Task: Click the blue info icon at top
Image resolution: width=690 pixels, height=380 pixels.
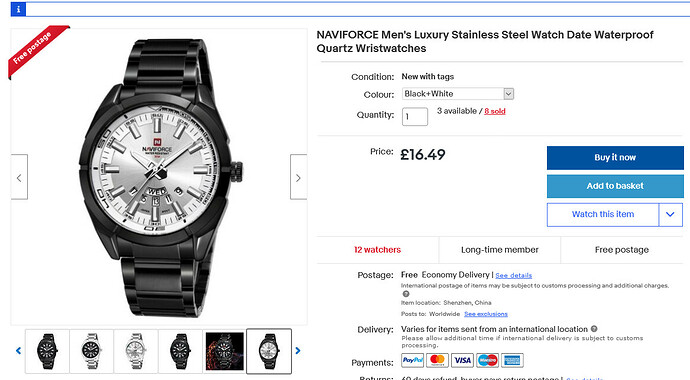Action: [18, 9]
